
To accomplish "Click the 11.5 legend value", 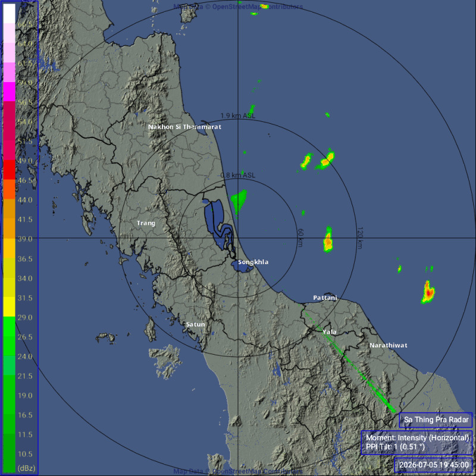I will point(25,434).
